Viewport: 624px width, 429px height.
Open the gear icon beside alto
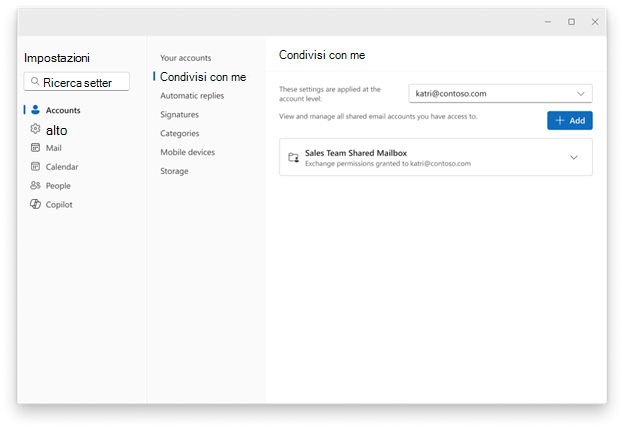click(35, 129)
